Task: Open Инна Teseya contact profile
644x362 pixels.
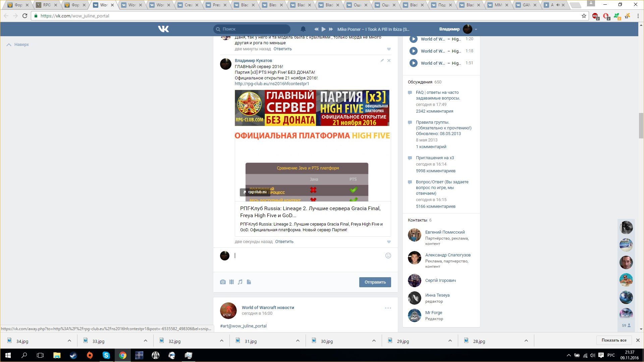Action: 437,295
